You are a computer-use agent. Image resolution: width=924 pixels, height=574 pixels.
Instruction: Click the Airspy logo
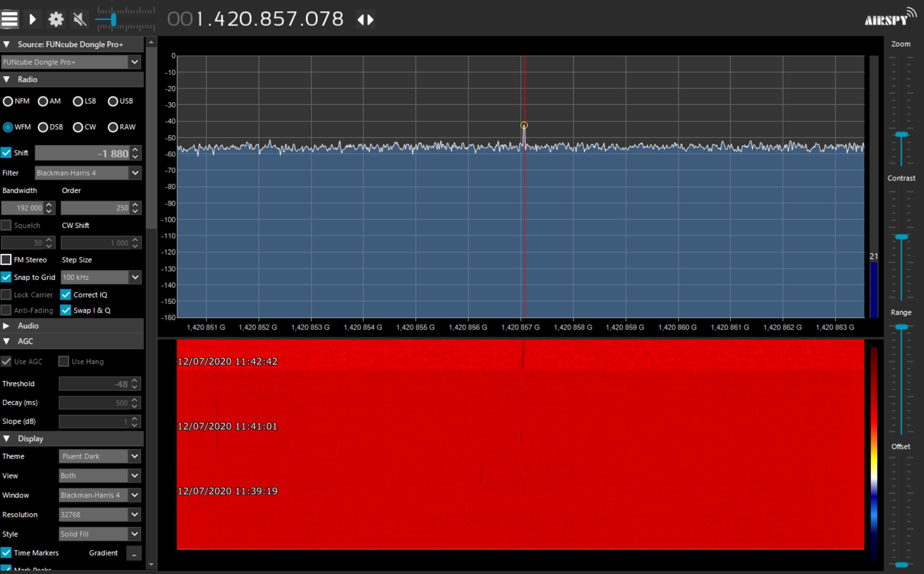(890, 18)
